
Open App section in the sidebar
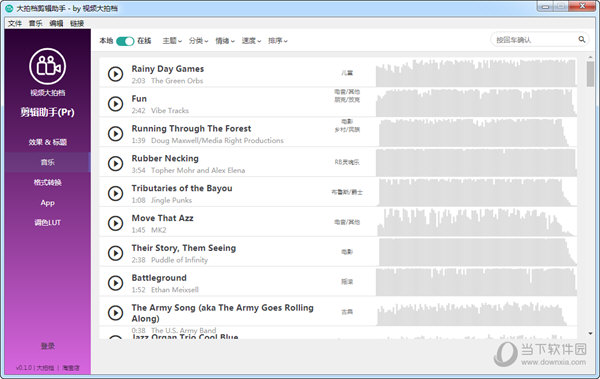pos(47,203)
